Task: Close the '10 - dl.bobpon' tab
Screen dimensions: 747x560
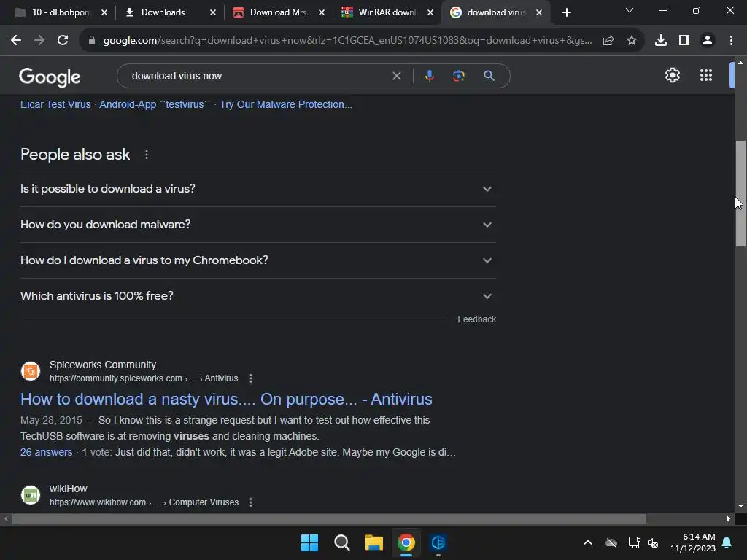Action: (104, 12)
